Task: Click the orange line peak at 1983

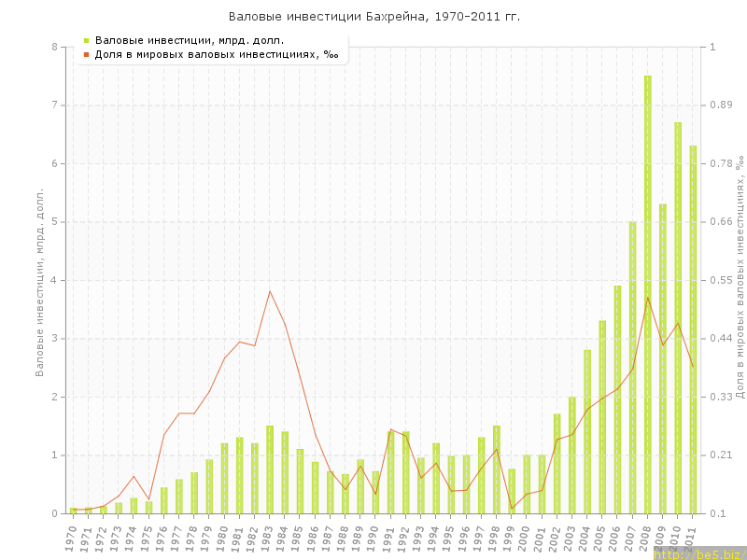Action: pos(270,291)
